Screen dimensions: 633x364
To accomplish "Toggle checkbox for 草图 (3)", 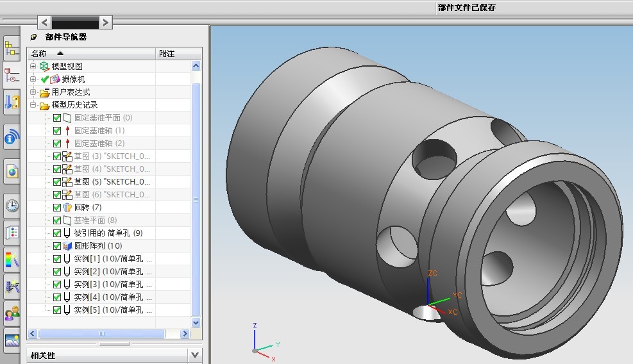I will pyautogui.click(x=57, y=156).
